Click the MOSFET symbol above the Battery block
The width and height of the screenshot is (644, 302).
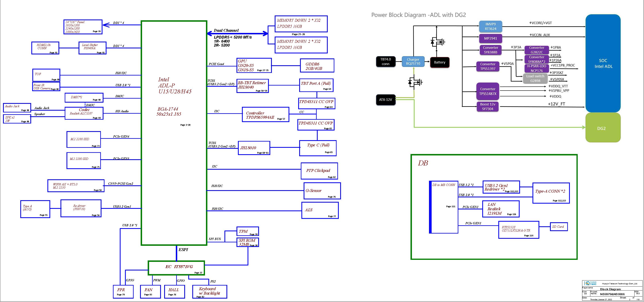point(438,42)
